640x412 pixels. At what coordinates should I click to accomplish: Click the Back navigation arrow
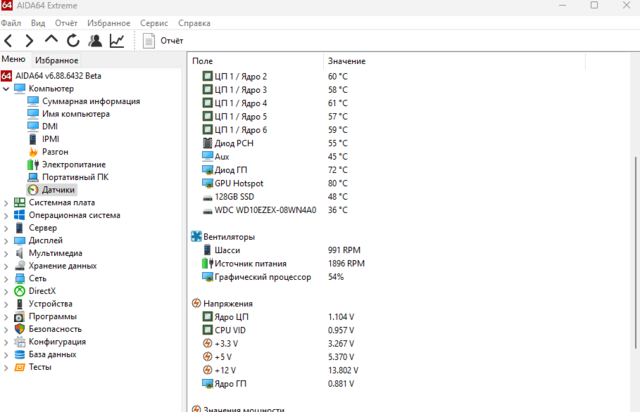pos(9,41)
